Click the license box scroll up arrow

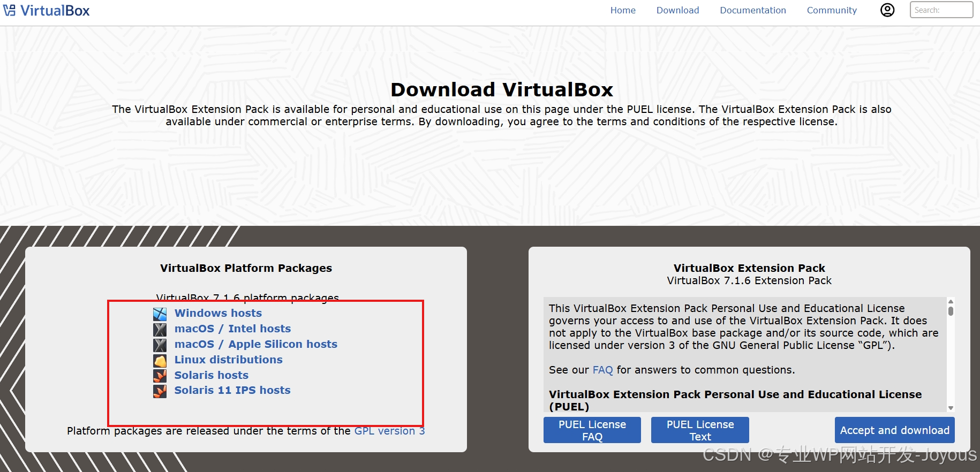point(951,301)
